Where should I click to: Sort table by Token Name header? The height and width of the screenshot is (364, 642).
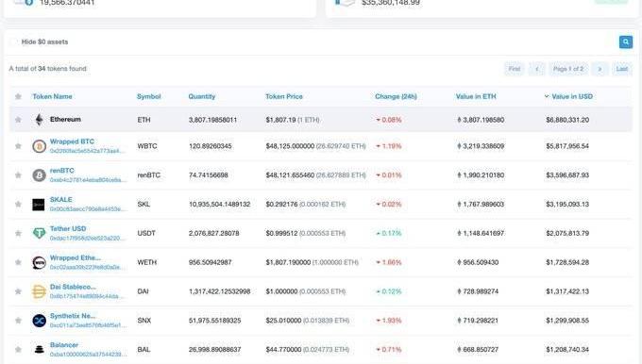point(53,96)
